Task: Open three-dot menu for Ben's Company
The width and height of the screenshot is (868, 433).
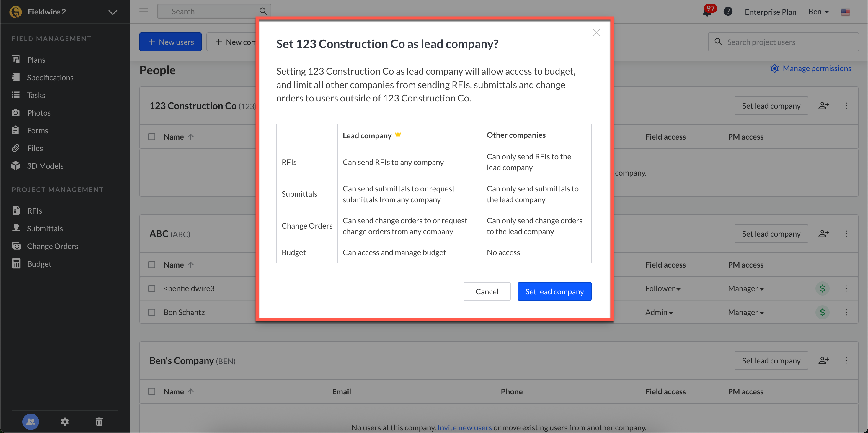Action: (x=846, y=361)
